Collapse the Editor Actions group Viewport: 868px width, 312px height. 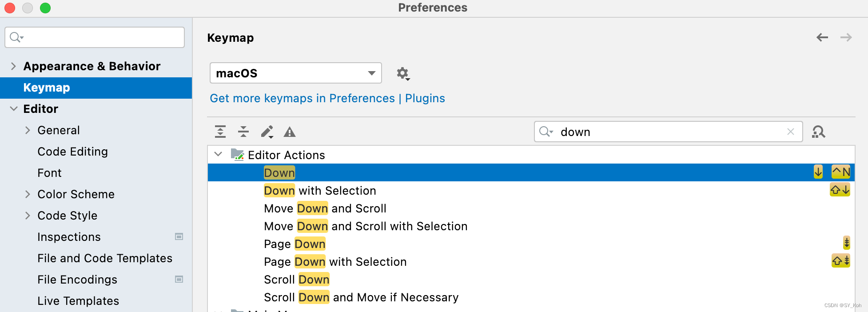pyautogui.click(x=218, y=155)
